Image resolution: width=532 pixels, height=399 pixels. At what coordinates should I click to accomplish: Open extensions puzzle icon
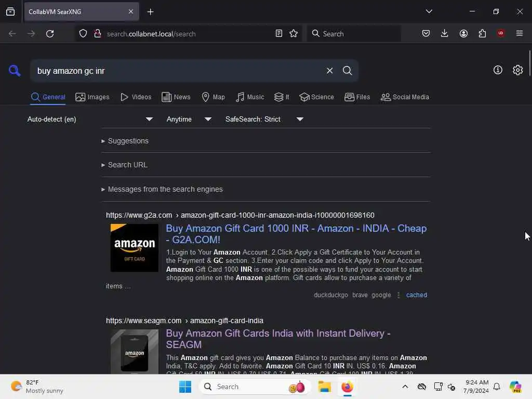click(483, 33)
